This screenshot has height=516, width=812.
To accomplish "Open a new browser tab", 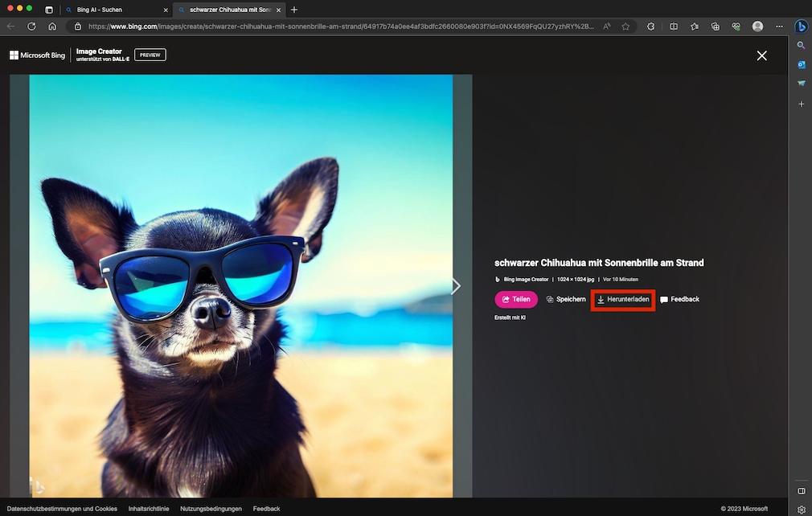I will (294, 10).
